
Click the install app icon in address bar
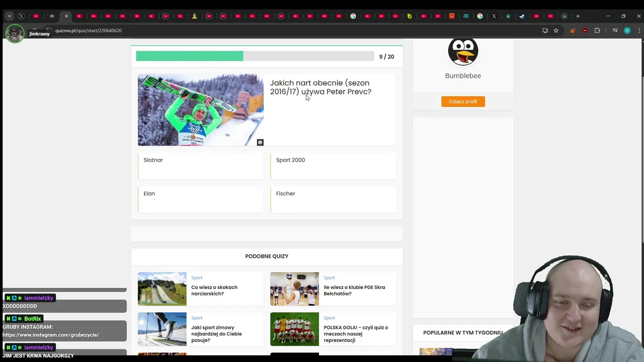click(x=545, y=31)
